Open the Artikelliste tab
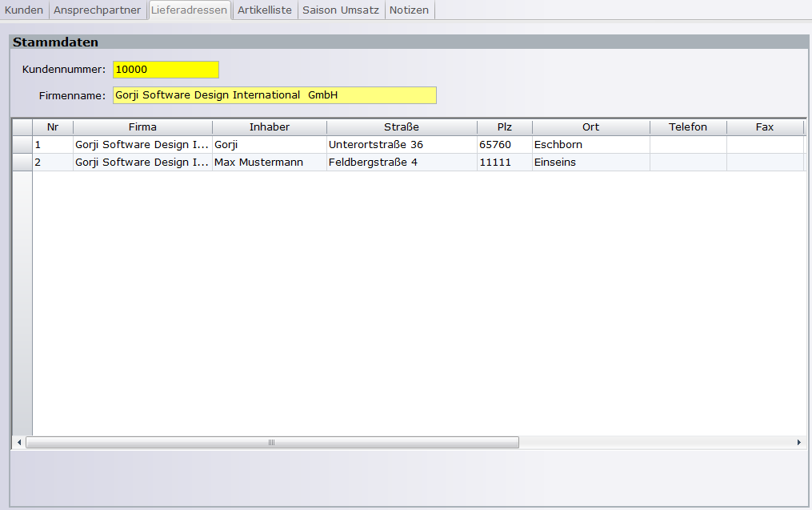This screenshot has width=812, height=510. click(x=265, y=10)
